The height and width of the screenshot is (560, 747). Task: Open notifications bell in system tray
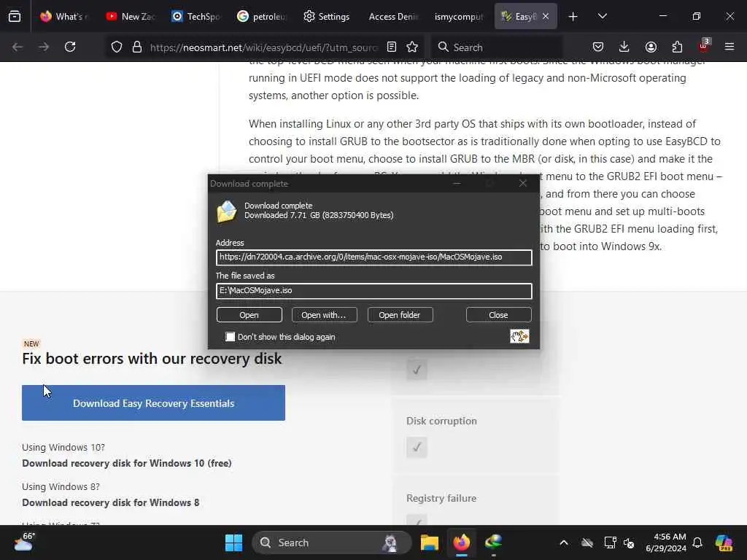[x=697, y=542]
